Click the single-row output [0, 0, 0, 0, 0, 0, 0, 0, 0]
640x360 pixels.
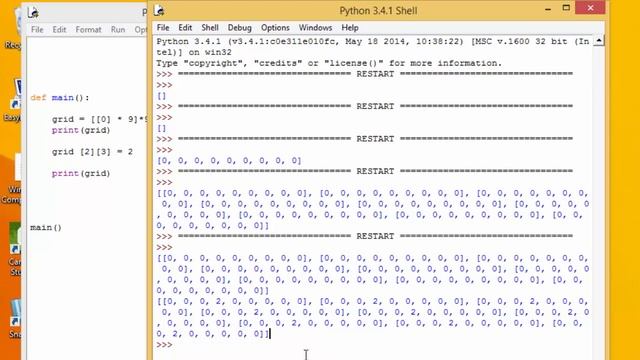[229, 161]
